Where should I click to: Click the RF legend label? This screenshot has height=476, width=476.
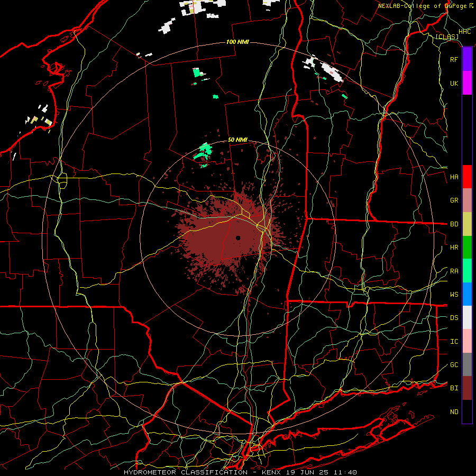pos(454,59)
